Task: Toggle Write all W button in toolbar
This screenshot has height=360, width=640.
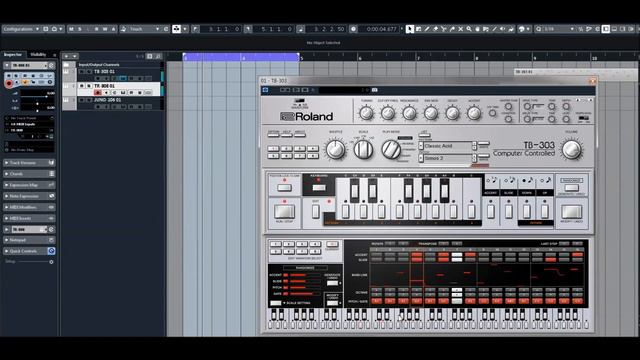Action: [105, 29]
